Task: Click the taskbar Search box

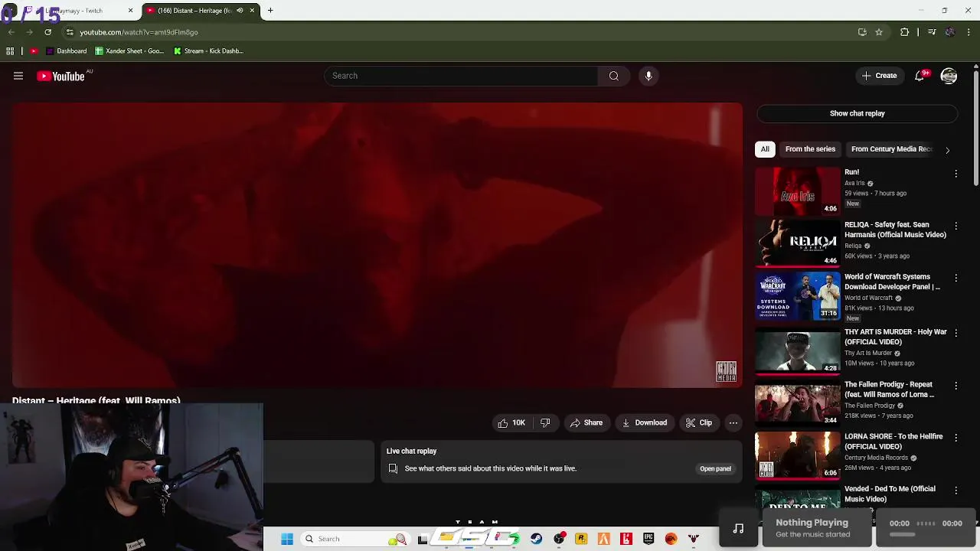Action: 355,539
